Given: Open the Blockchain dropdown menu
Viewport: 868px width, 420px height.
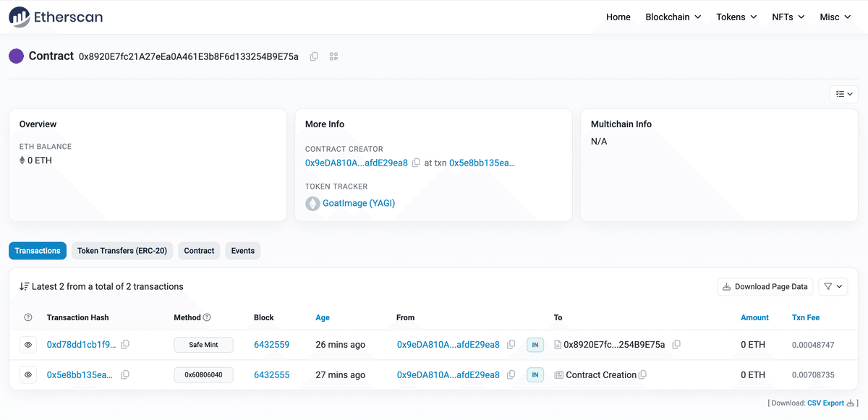Looking at the screenshot, I should [673, 17].
